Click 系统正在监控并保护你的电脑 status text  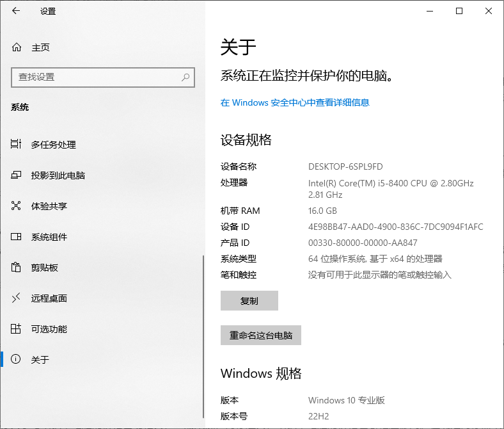(x=306, y=76)
